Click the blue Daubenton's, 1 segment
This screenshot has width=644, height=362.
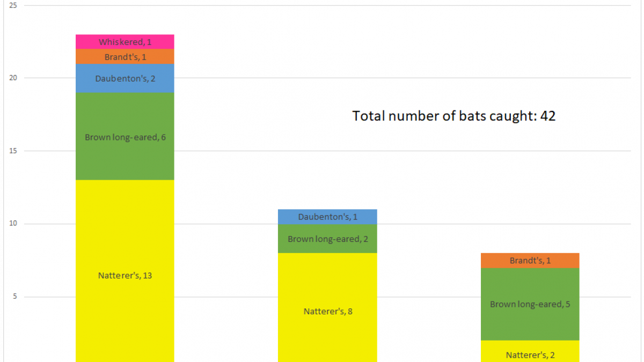tap(327, 217)
